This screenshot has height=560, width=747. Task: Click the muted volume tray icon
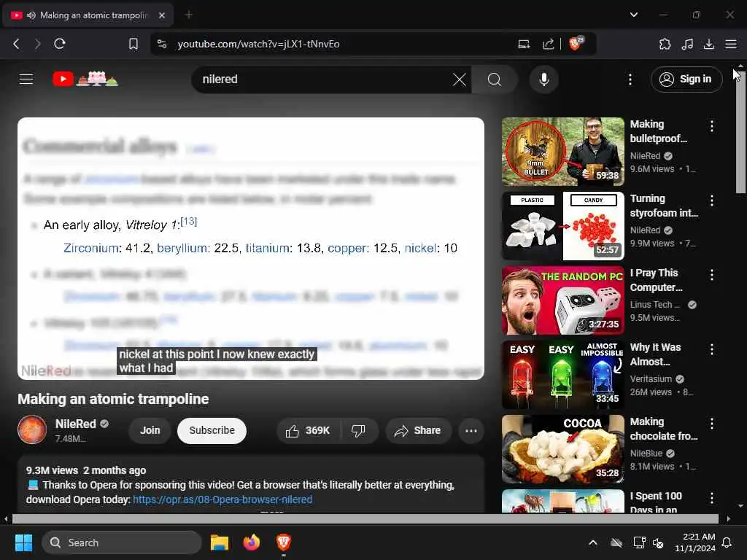[x=659, y=542]
